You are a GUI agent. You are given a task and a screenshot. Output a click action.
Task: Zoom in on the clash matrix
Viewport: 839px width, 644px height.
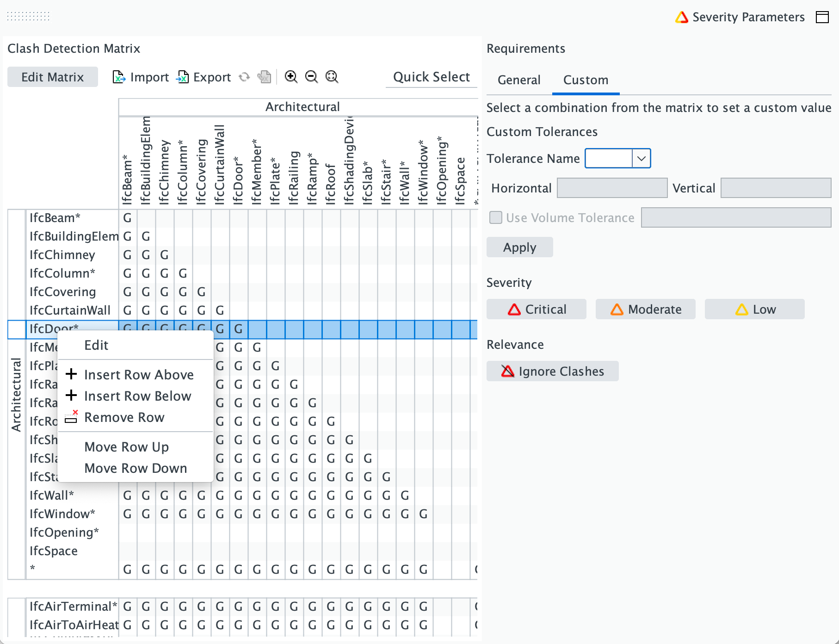pyautogui.click(x=291, y=77)
